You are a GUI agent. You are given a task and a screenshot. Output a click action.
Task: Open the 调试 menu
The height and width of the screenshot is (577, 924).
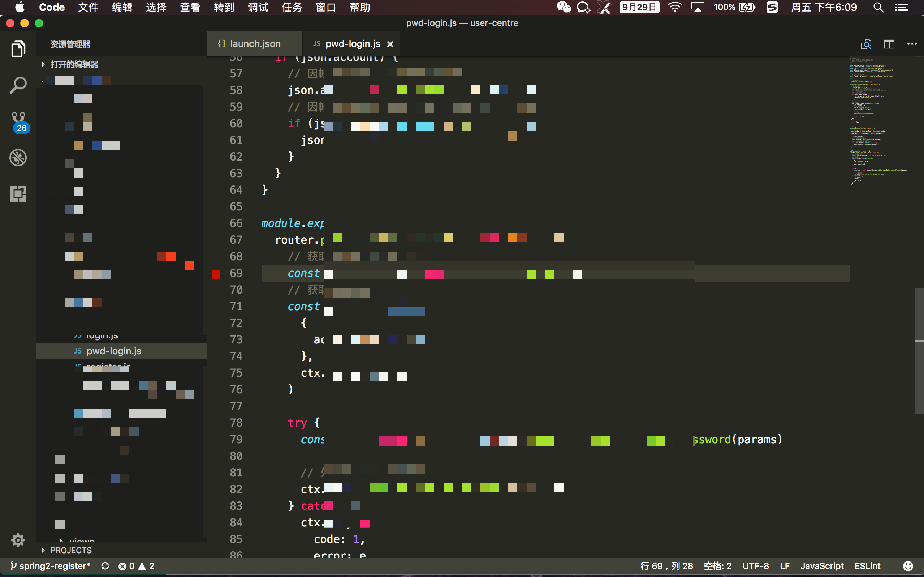click(x=258, y=7)
